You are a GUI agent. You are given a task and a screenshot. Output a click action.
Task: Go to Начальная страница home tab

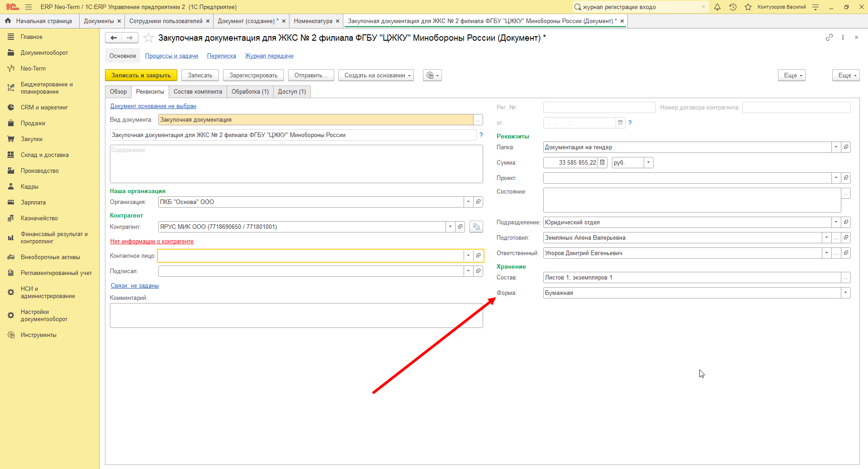point(39,21)
